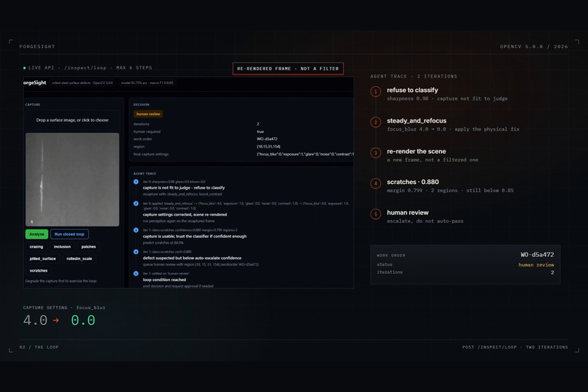Image resolution: width=588 pixels, height=392 pixels.
Task: Click the green 0.0 focus_blur value
Action: pyautogui.click(x=83, y=320)
